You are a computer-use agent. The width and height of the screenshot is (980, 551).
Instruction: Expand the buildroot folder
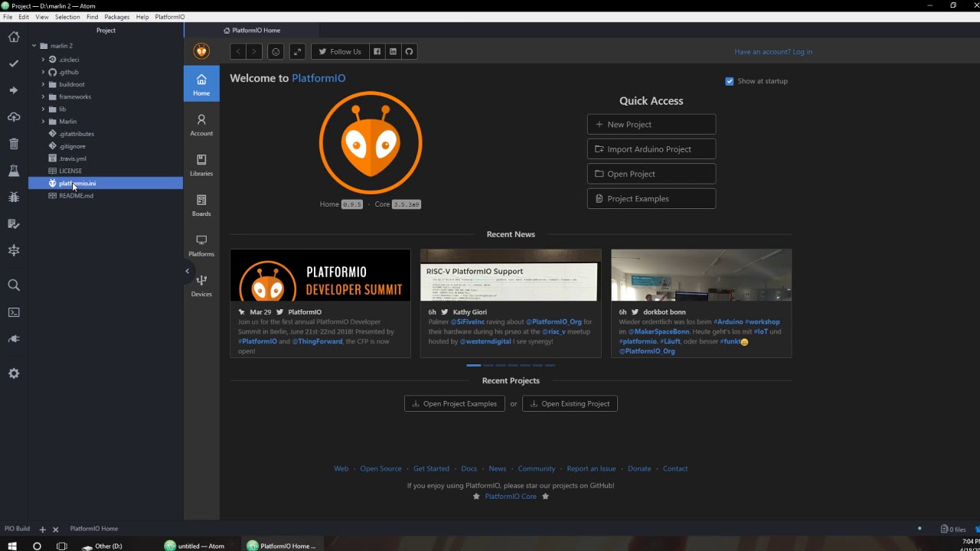(x=43, y=84)
